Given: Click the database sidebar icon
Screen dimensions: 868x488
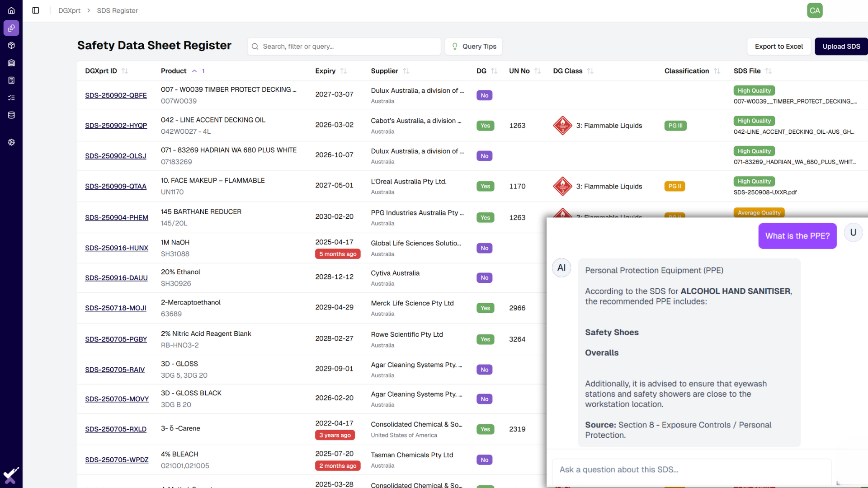Looking at the screenshot, I should (x=11, y=115).
